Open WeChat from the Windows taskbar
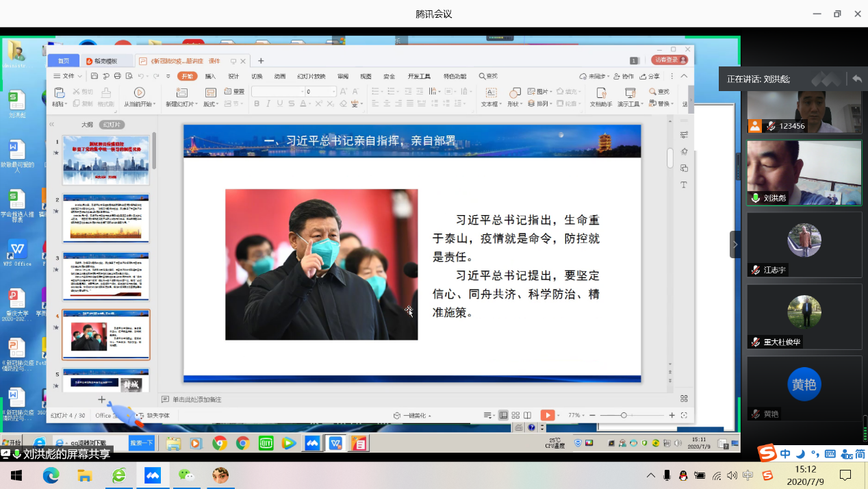Viewport: 868px width, 489px height. [186, 475]
